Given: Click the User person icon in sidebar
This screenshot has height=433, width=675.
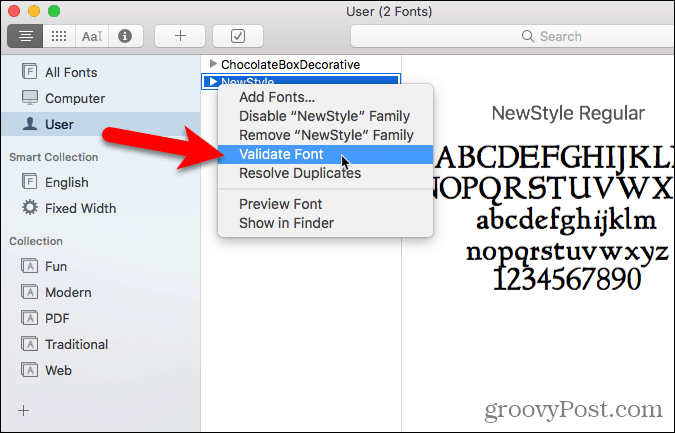Looking at the screenshot, I should pos(30,124).
